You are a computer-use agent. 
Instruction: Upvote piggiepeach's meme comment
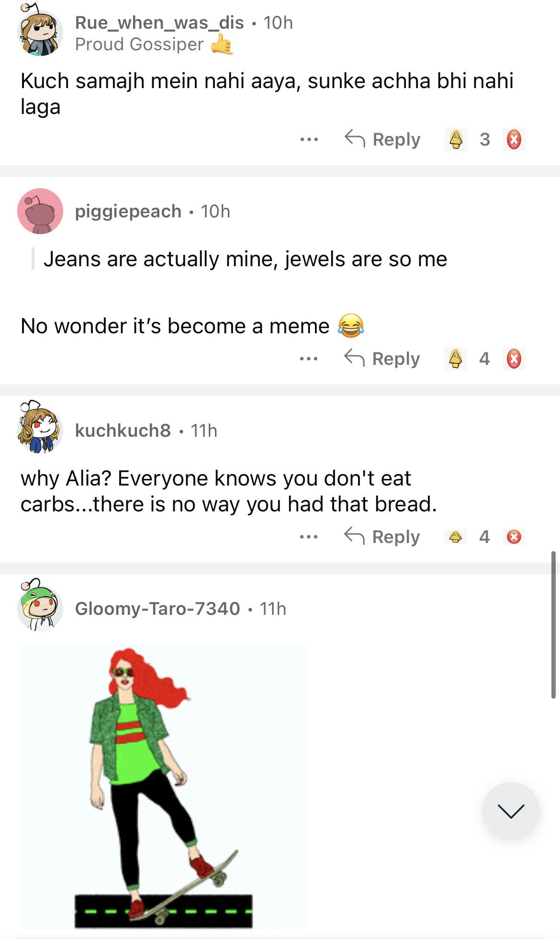(456, 359)
